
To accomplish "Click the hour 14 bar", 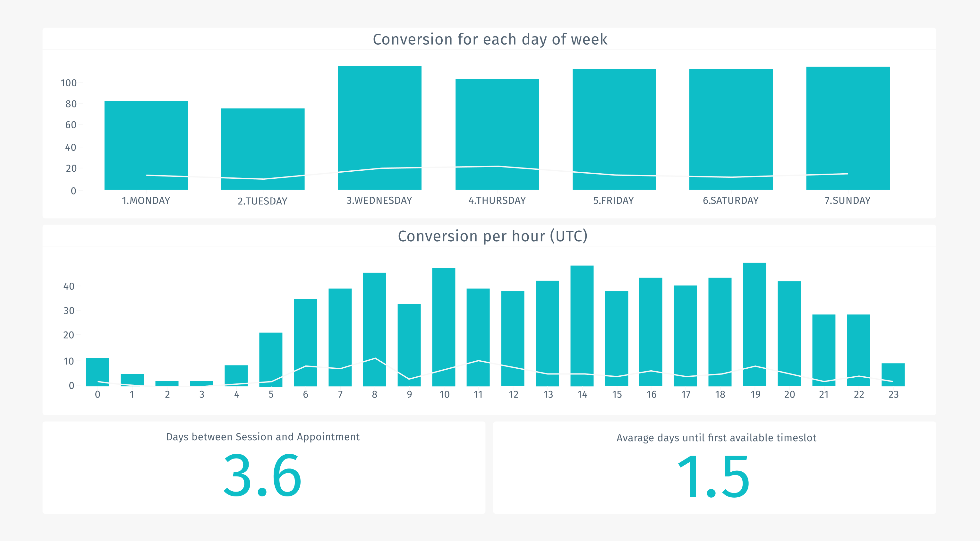I will [x=582, y=326].
